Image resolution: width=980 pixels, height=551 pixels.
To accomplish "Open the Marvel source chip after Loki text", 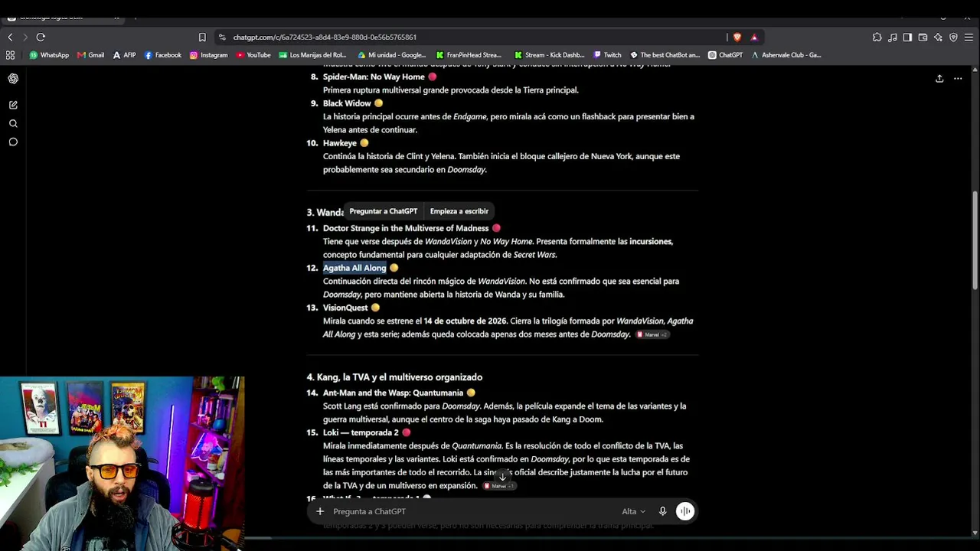I will click(x=499, y=486).
